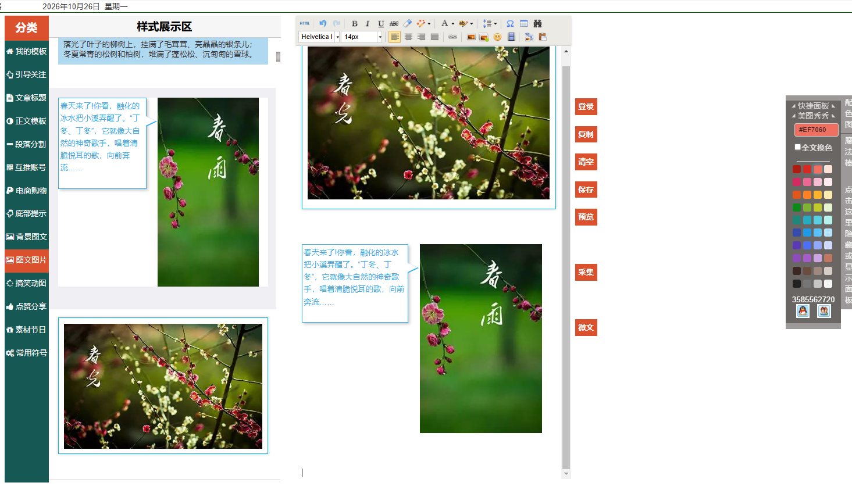Insert a single image
Viewport: 852px width, 504px height.
pyautogui.click(x=471, y=37)
